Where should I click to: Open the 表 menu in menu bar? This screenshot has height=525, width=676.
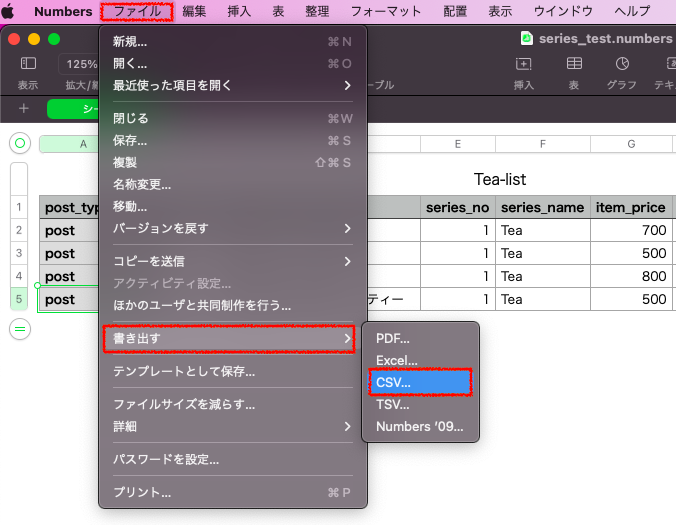click(279, 11)
